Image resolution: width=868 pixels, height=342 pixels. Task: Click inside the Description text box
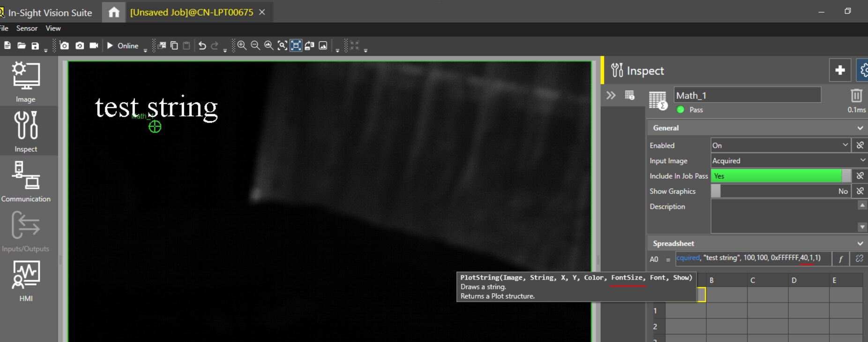coord(784,216)
